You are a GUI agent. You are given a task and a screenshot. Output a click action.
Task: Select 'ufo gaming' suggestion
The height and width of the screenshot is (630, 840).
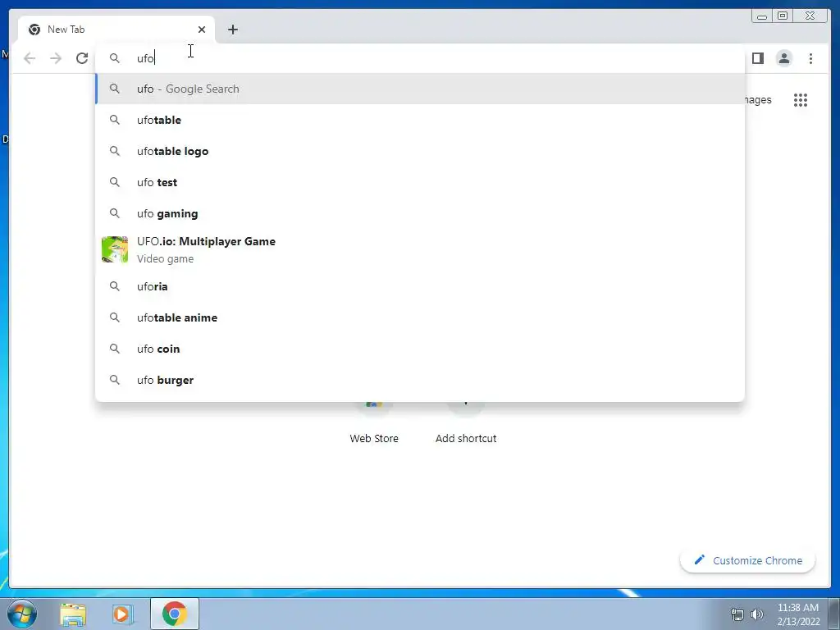tap(420, 213)
